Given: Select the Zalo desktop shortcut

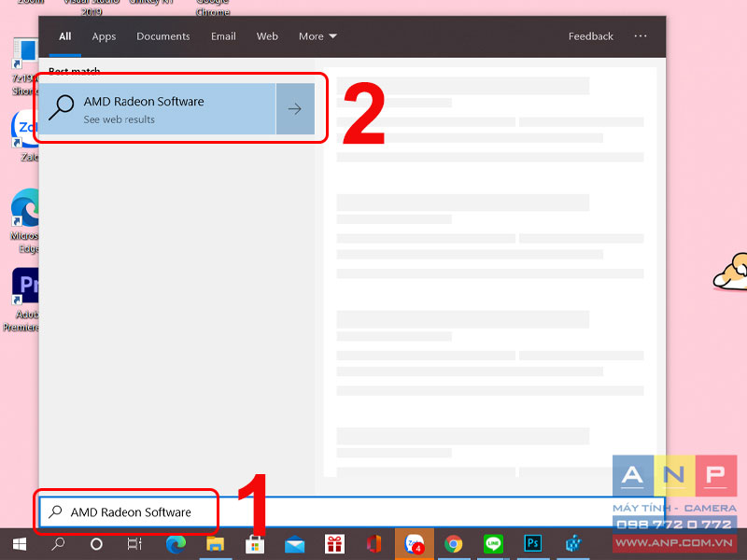Looking at the screenshot, I should [x=25, y=135].
